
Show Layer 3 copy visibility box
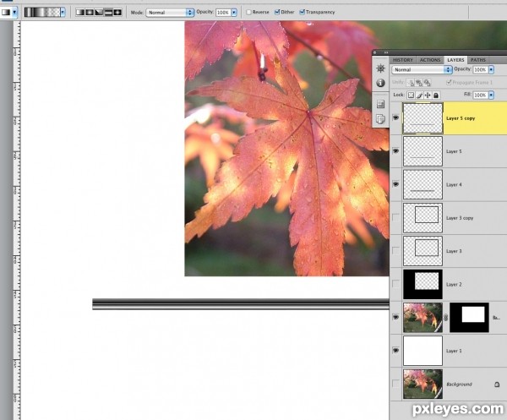click(395, 217)
